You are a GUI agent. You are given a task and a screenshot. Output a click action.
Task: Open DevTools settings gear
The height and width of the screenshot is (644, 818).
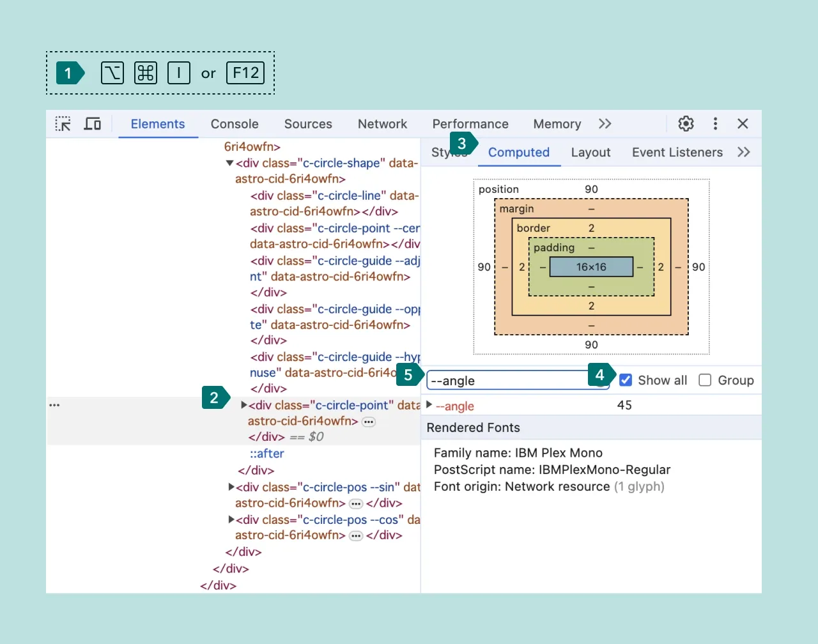tap(686, 124)
